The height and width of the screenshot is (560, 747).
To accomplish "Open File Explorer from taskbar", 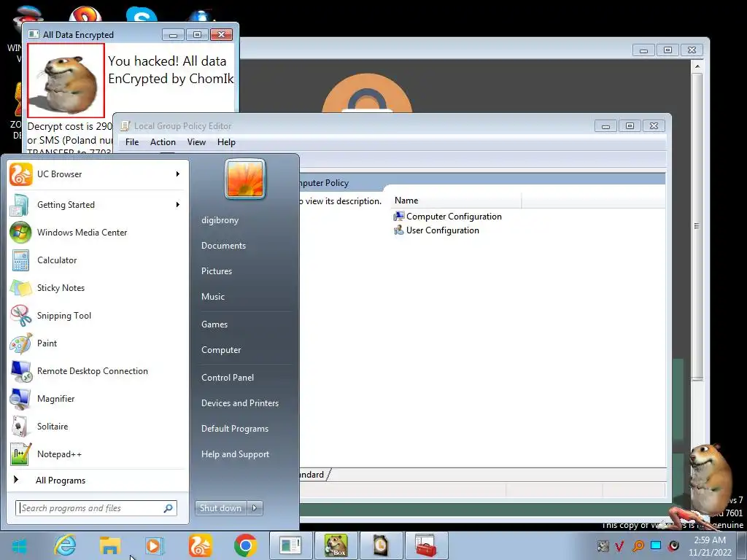I will point(110,546).
